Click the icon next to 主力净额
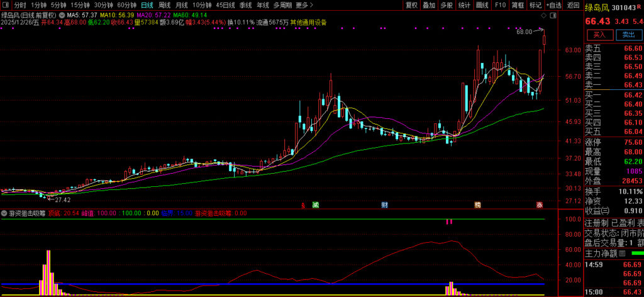Viewport: 644px width, 297px height. click(621, 254)
